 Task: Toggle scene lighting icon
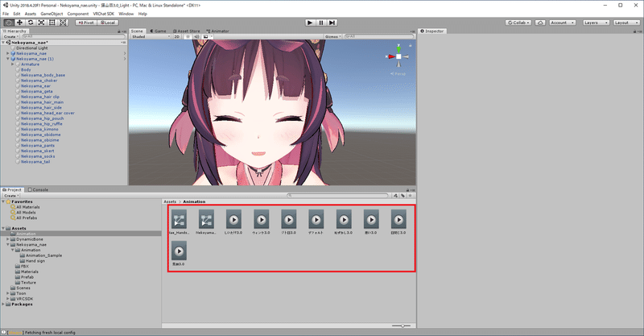[188, 36]
